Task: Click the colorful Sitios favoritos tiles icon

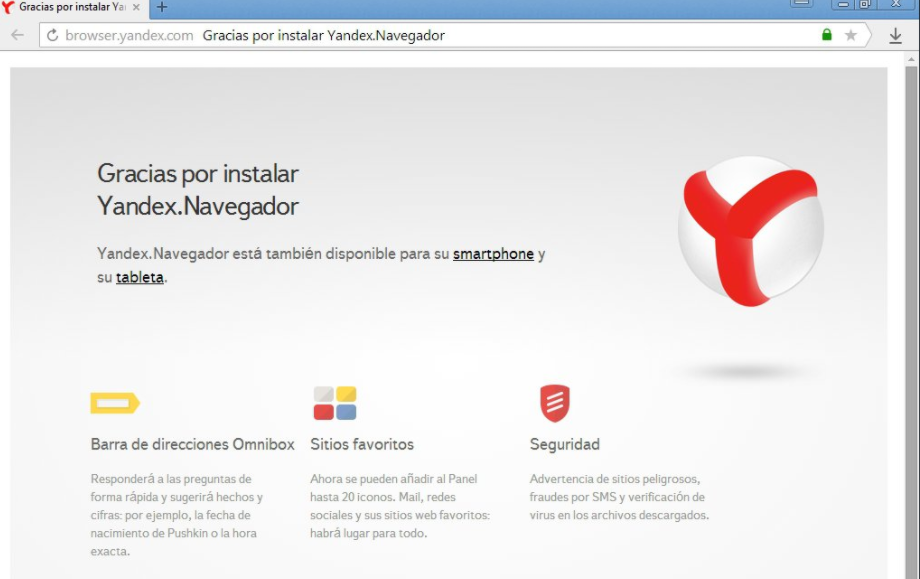Action: 334,403
